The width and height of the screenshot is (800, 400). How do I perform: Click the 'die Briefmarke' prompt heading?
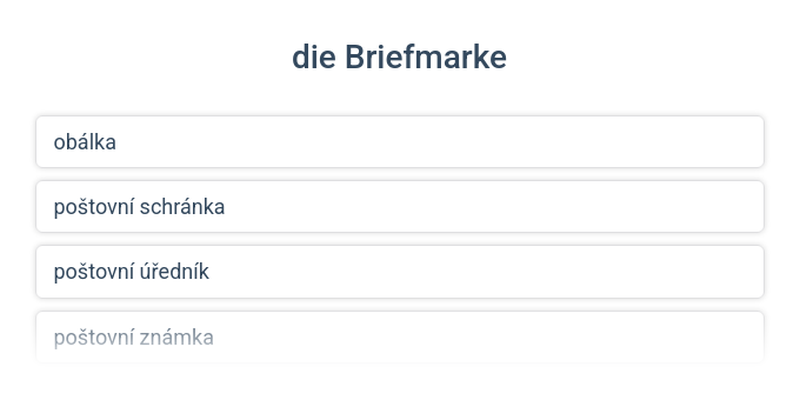(x=399, y=58)
